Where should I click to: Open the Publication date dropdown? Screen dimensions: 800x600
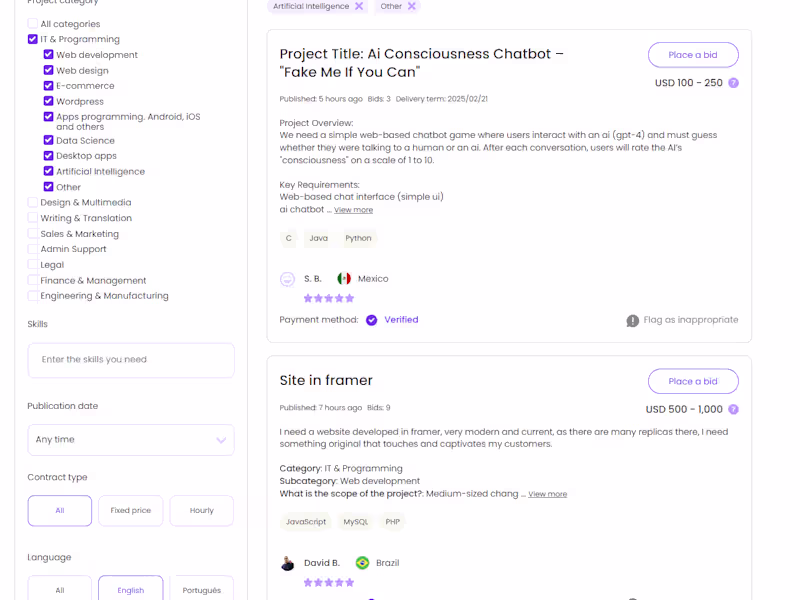point(131,440)
